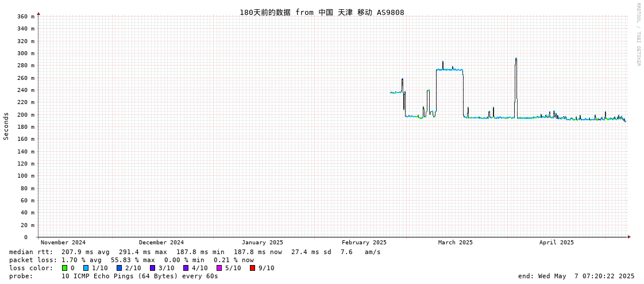Click the 'loss color:' legend label
Screen dimensions: 644x284
point(31,268)
